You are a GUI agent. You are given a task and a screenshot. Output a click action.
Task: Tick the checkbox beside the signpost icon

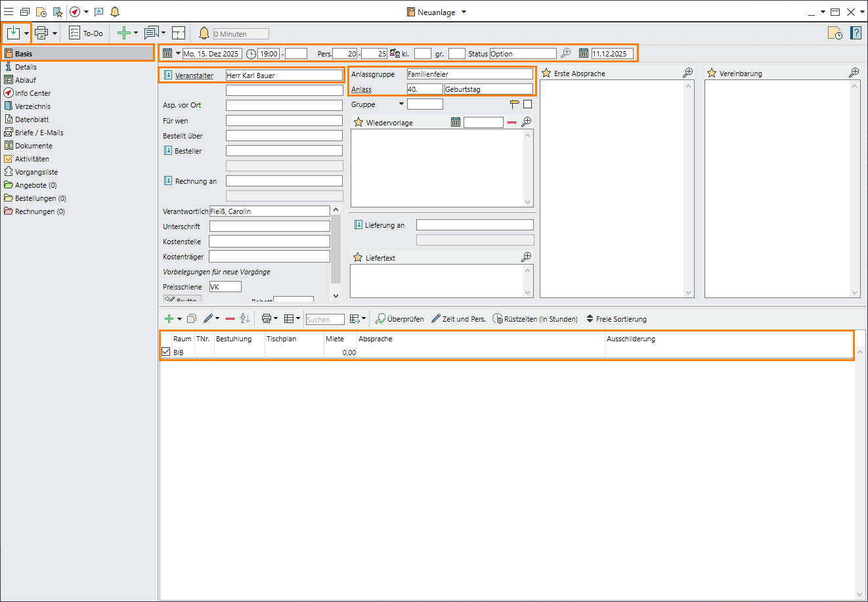(x=527, y=104)
